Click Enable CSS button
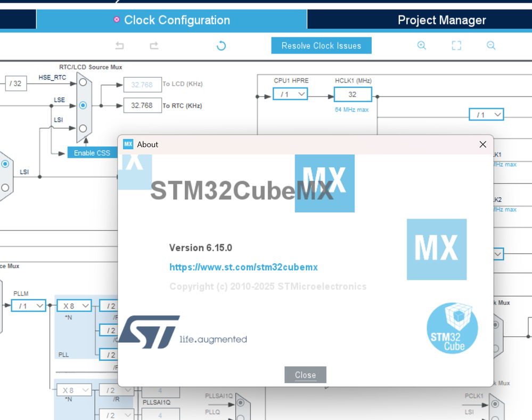The height and width of the screenshot is (420, 532). coord(92,153)
